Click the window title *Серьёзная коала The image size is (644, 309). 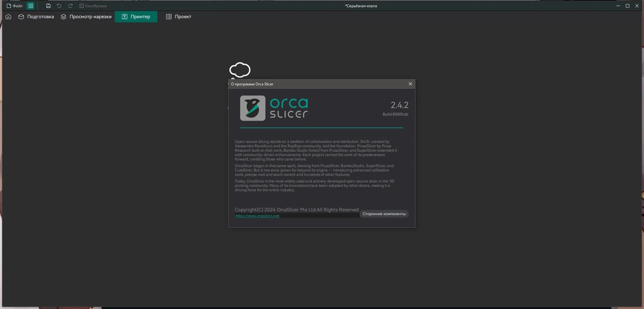362,5
